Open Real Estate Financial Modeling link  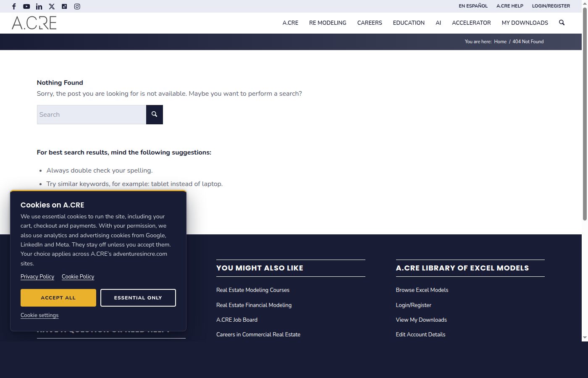point(254,305)
